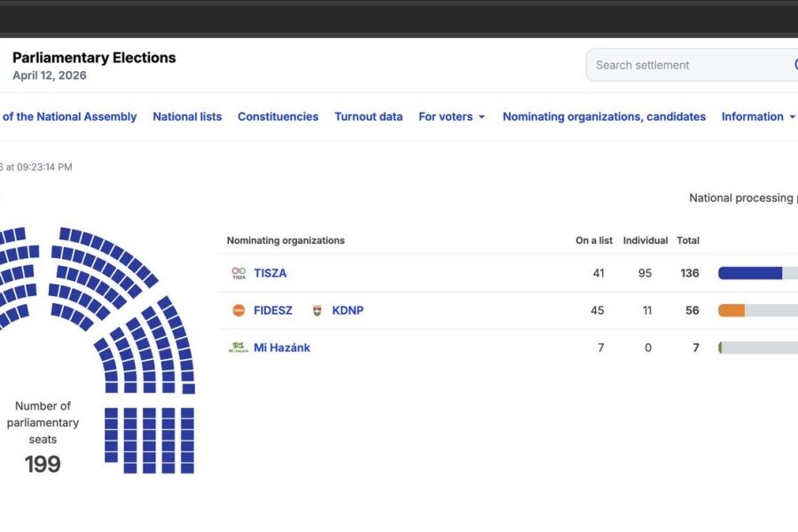Open Nominating organizations, candidates page
Viewport: 798px width, 532px height.
(x=604, y=116)
